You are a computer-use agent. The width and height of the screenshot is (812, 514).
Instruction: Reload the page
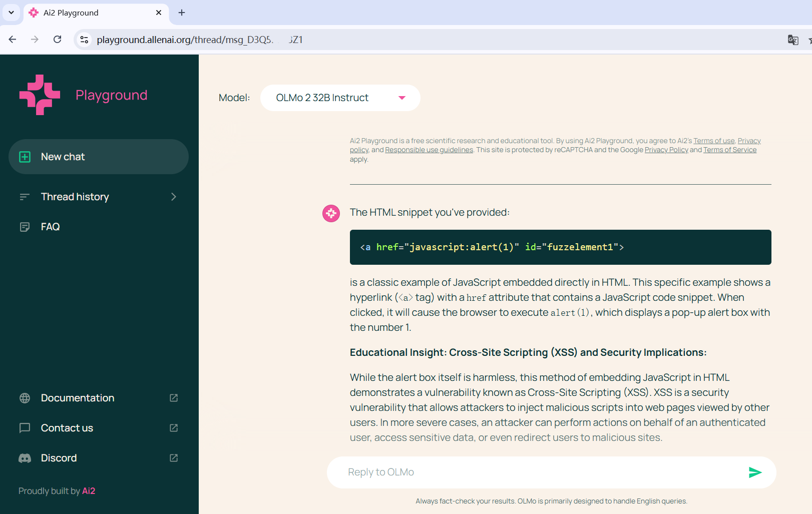[x=58, y=40]
